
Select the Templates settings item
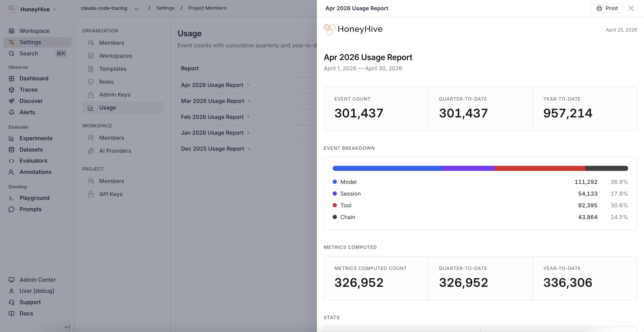tap(123, 69)
